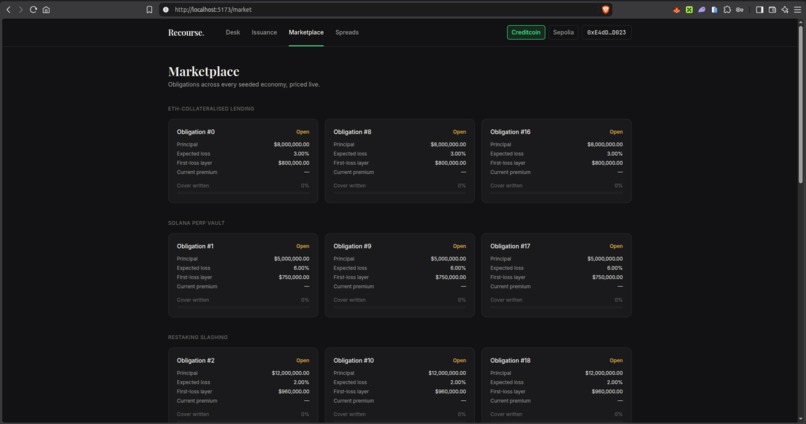Image resolution: width=806 pixels, height=424 pixels.
Task: Click SOLANA PERP VAULT section label
Action: point(196,223)
